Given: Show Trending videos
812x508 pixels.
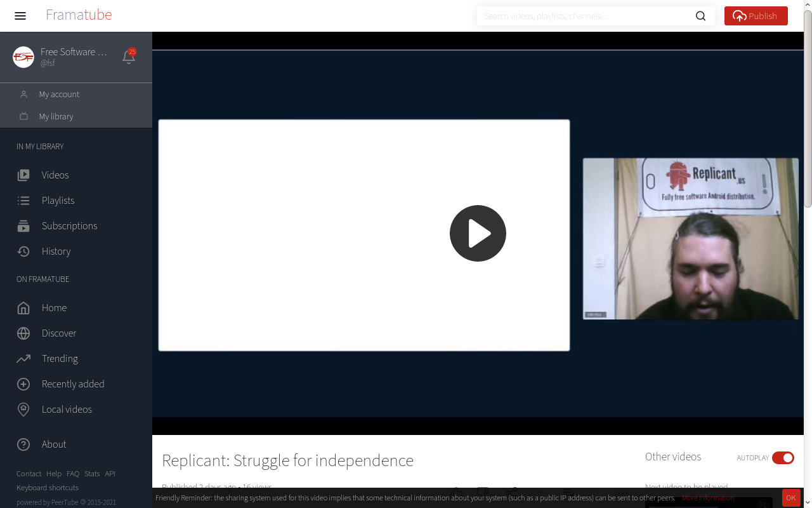Looking at the screenshot, I should [60, 358].
